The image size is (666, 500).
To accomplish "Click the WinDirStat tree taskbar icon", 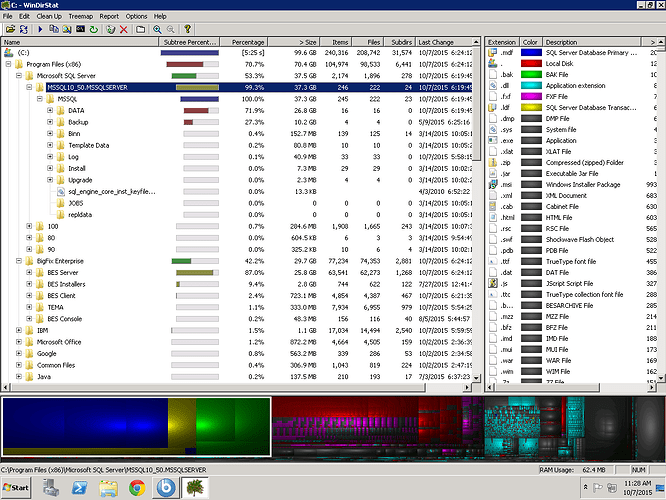I will 195,487.
